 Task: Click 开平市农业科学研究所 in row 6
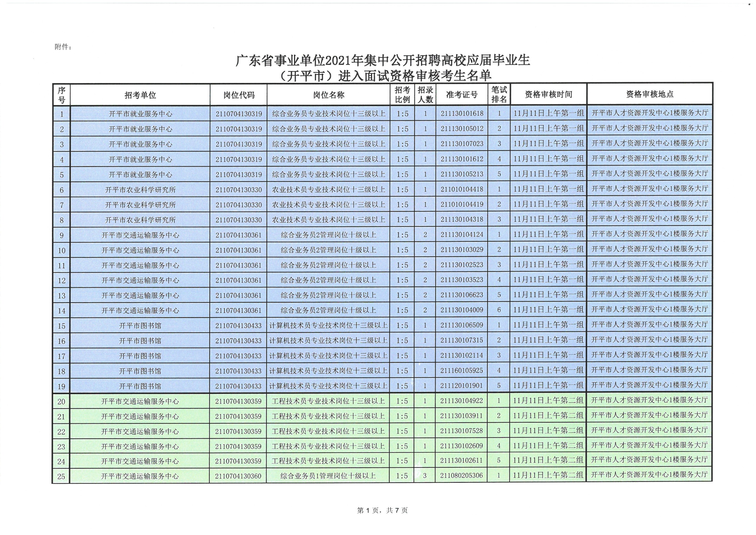tap(140, 190)
